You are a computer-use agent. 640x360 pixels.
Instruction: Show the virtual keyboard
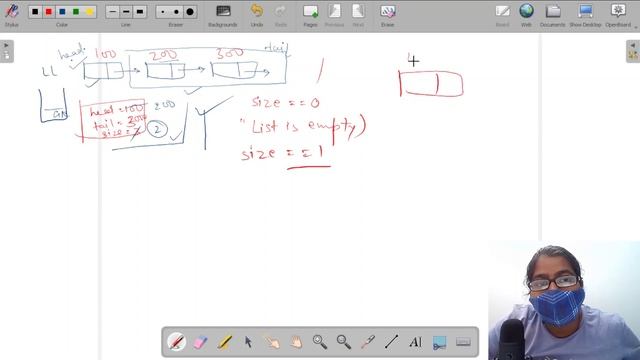[x=463, y=342]
